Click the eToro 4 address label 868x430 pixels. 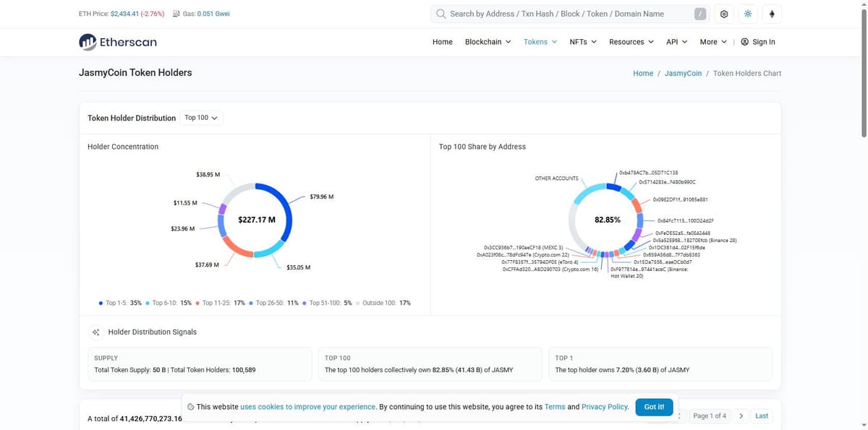pyautogui.click(x=540, y=262)
